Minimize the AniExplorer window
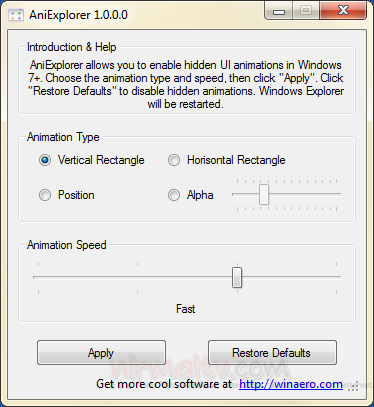 279,11
